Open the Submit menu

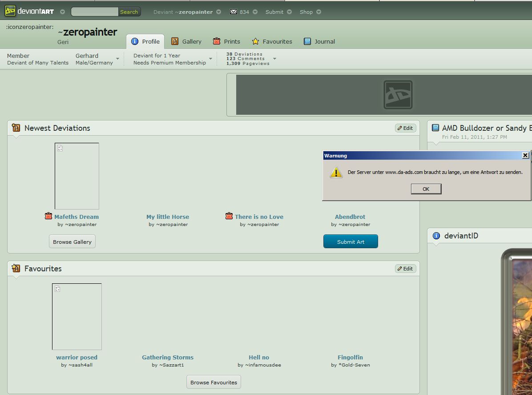point(274,12)
